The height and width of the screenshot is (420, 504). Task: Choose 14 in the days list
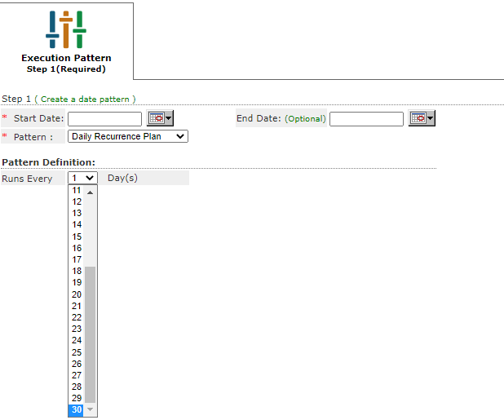[x=77, y=224]
